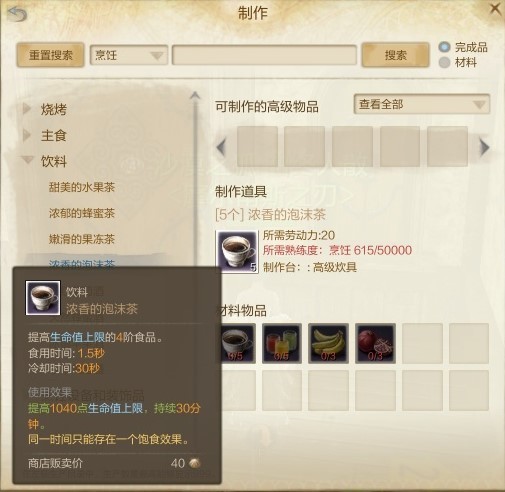Click the 搜索 button
Viewport: 505px width, 492px height.
[395, 55]
